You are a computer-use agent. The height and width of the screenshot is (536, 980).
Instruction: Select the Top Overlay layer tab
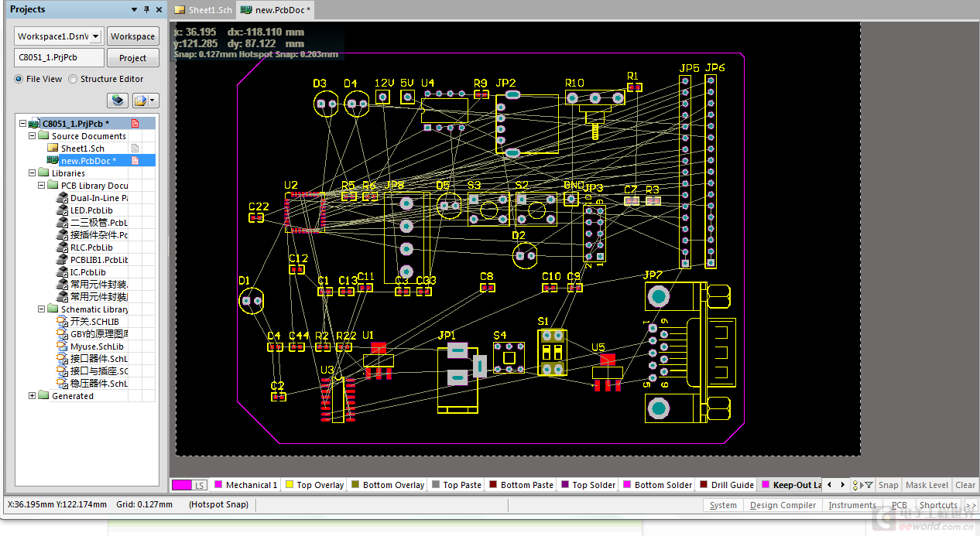pyautogui.click(x=314, y=485)
